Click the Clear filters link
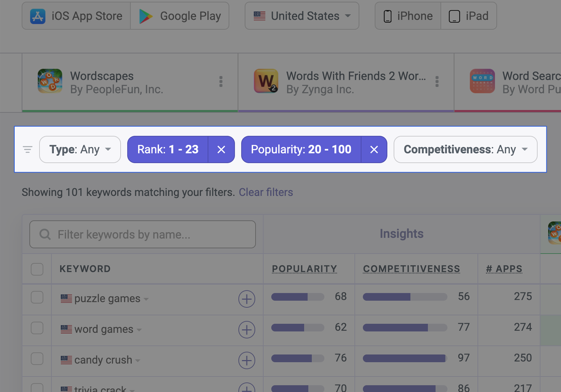Viewport: 561px width, 392px height. point(266,192)
